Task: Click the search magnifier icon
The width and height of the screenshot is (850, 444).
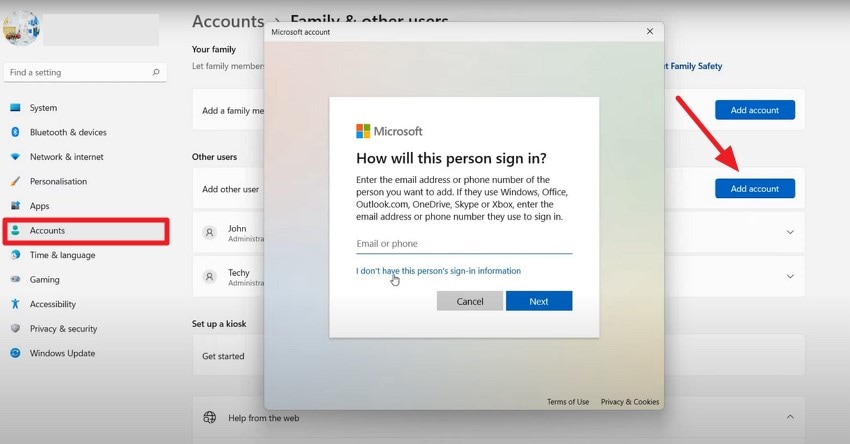Action: (156, 72)
